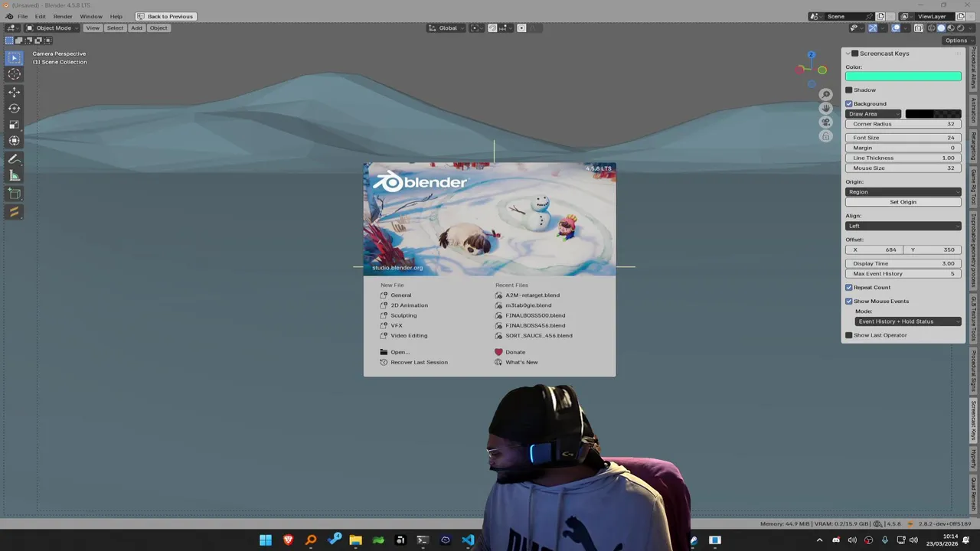Click the new view layer icon

961,16
